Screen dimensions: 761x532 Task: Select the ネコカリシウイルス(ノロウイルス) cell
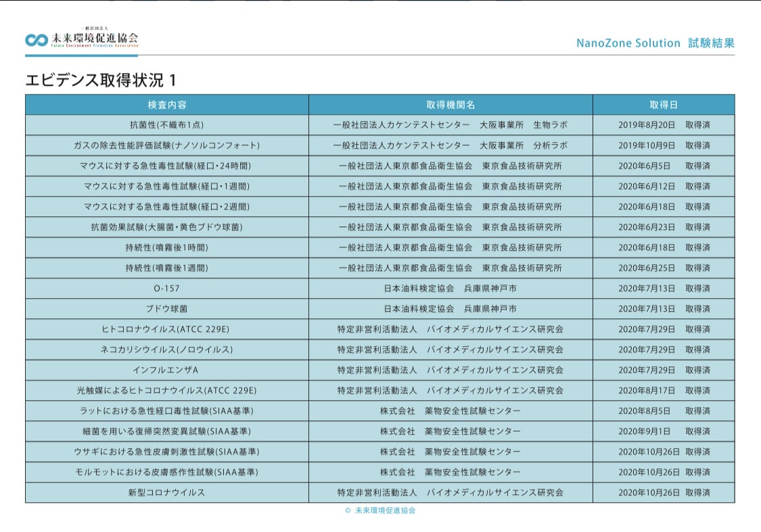point(167,349)
